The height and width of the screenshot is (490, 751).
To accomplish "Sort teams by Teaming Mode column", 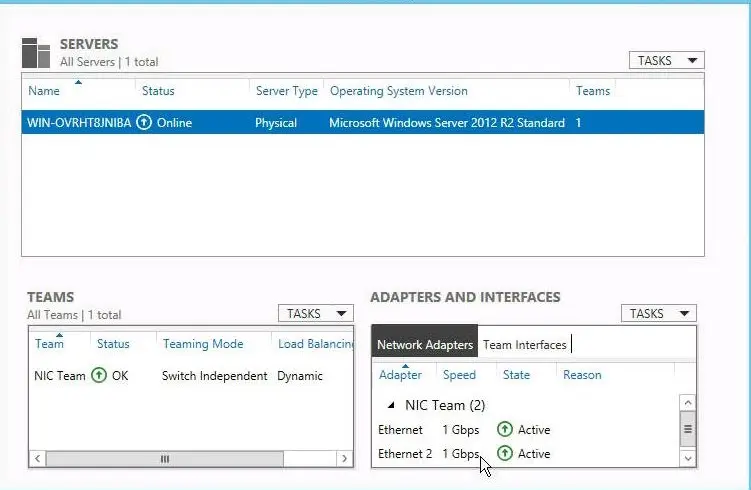I will pyautogui.click(x=203, y=343).
